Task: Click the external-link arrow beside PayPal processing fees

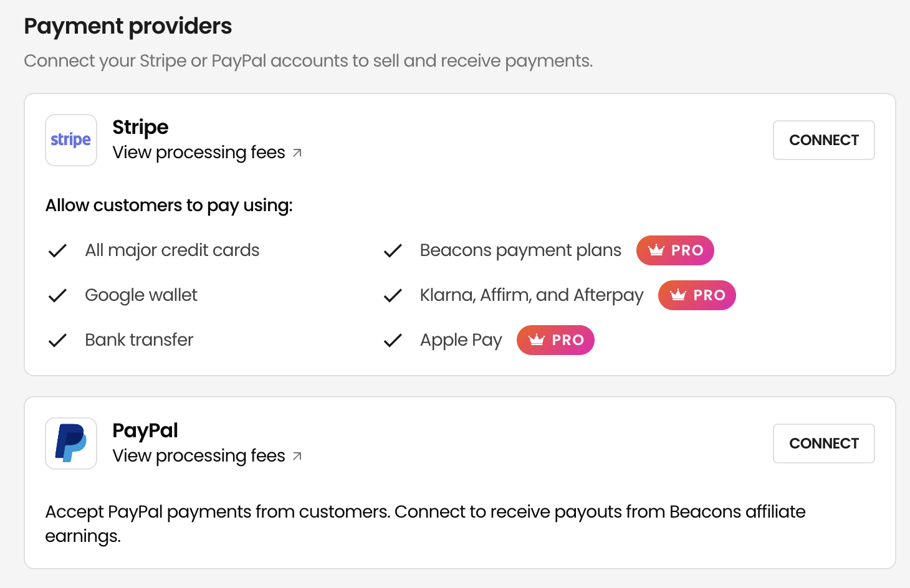Action: coord(297,456)
